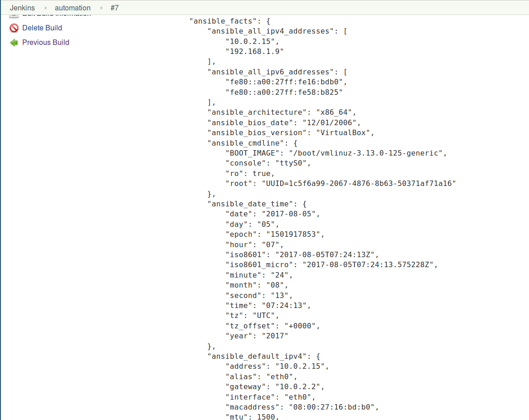Select the #7 build breadcrumb
This screenshot has width=529, height=420.
pyautogui.click(x=115, y=8)
